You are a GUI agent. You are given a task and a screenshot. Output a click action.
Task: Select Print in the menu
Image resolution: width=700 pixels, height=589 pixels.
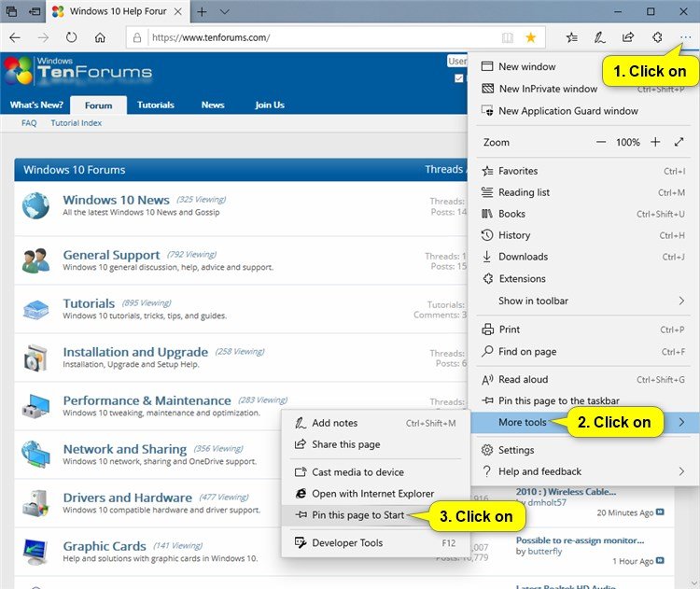[582, 330]
